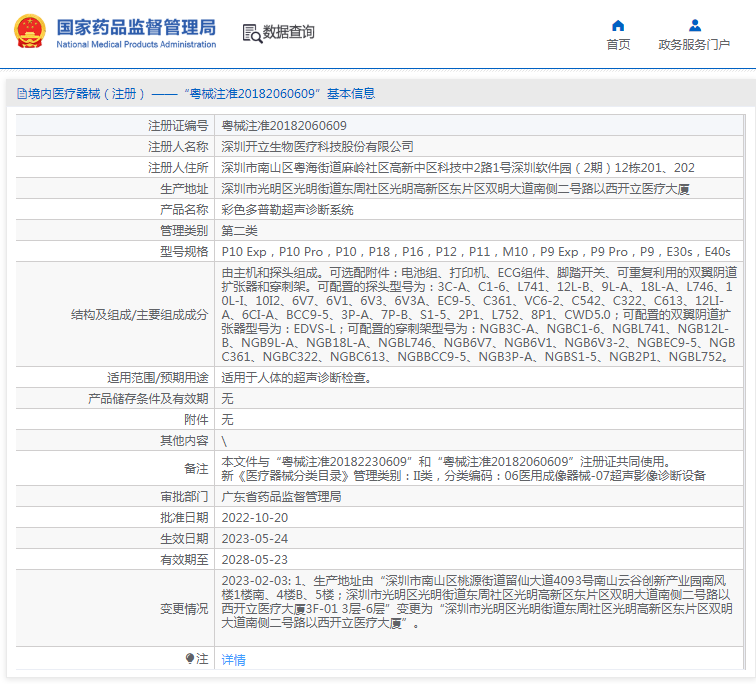
Task: Click the 有效期至 label
Action: click(184, 560)
